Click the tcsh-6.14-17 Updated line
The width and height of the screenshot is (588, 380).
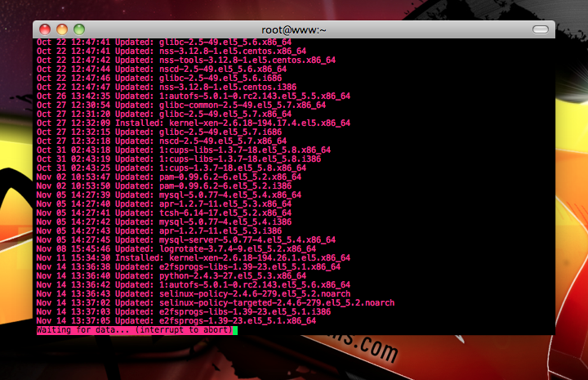pos(164,213)
